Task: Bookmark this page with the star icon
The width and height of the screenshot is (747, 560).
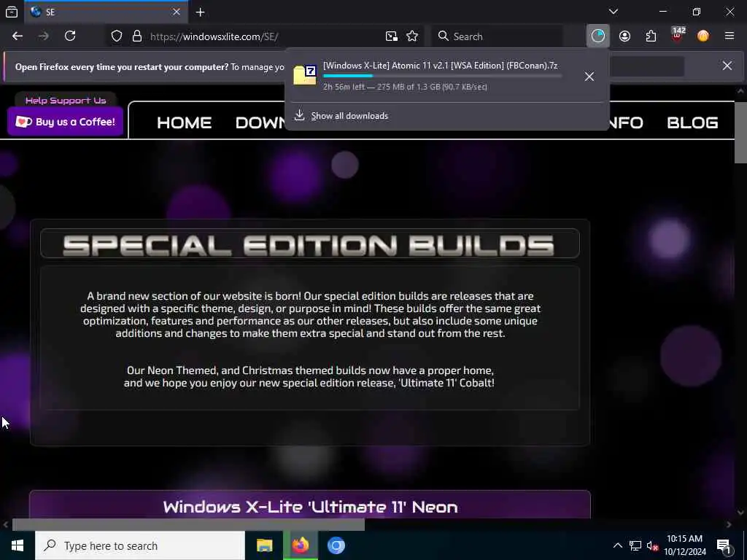Action: pyautogui.click(x=413, y=36)
